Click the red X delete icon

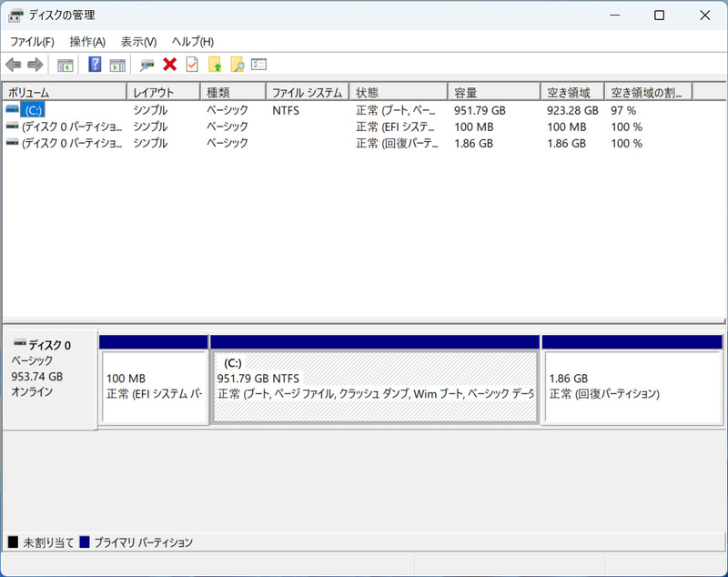click(x=170, y=65)
